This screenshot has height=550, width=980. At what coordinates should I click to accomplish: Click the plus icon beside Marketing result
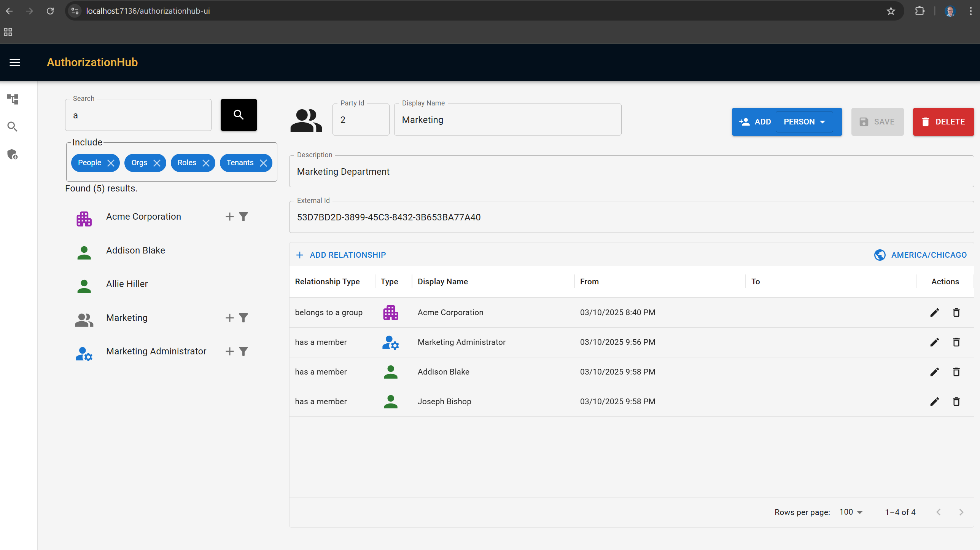[229, 318]
